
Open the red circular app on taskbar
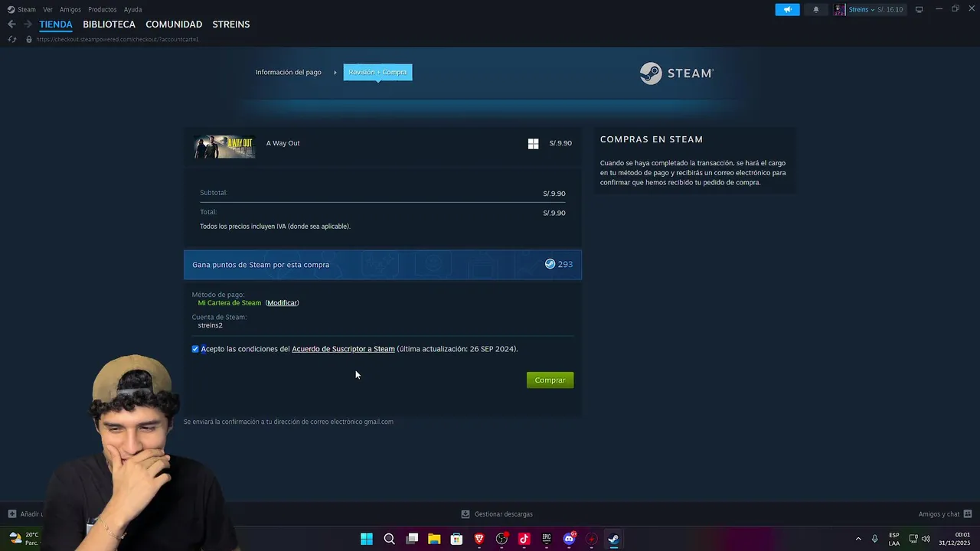(x=591, y=539)
